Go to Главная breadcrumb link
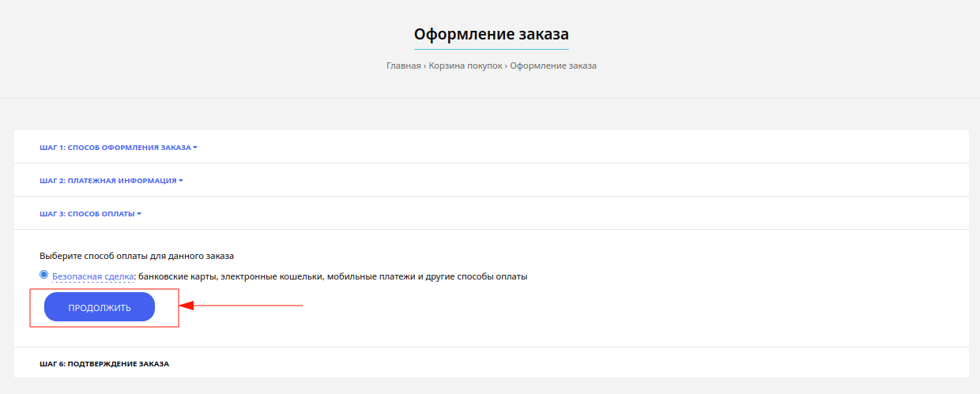 [403, 66]
